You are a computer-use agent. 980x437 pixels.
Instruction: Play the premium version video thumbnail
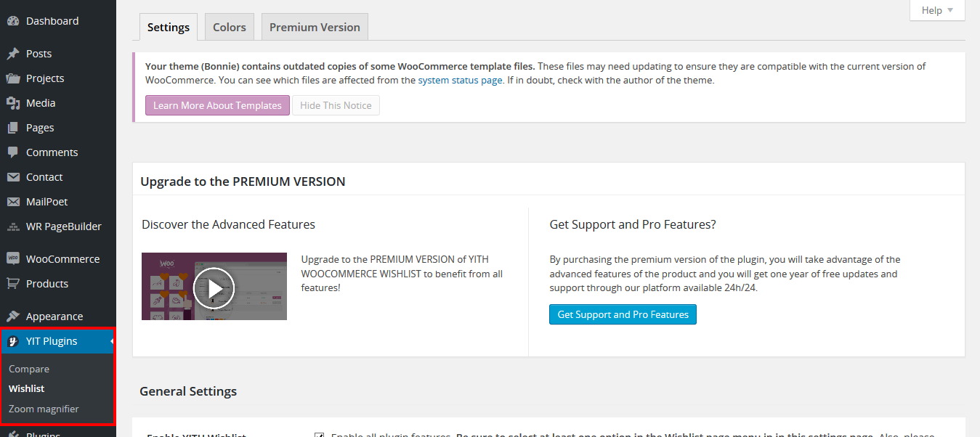pyautogui.click(x=214, y=287)
